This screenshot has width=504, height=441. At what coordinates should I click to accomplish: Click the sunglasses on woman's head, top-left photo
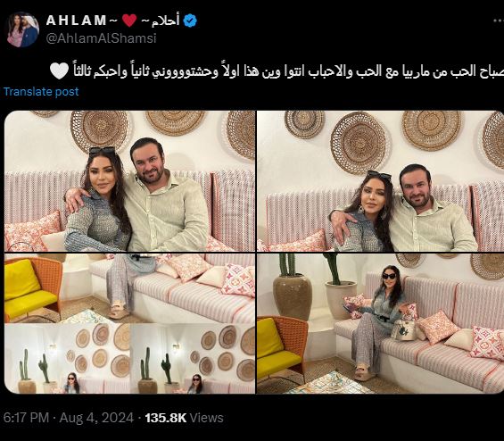[103, 151]
